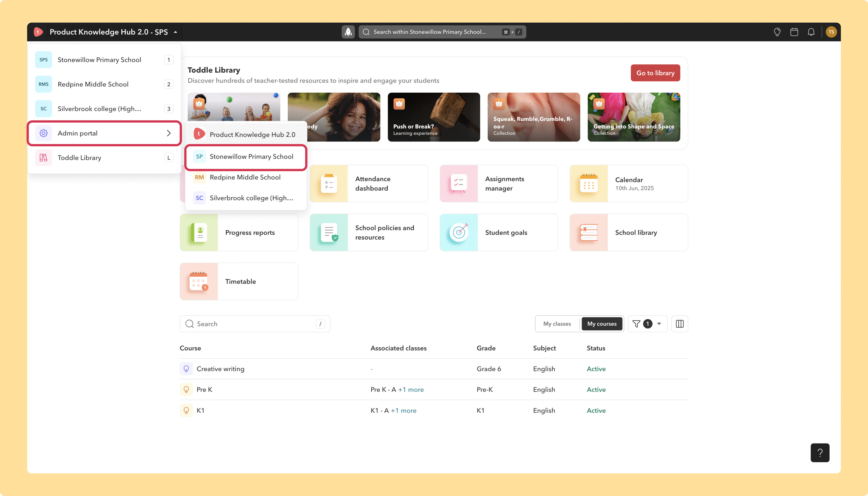Choose Stonewillow Primary School in admin submenu

(x=246, y=157)
